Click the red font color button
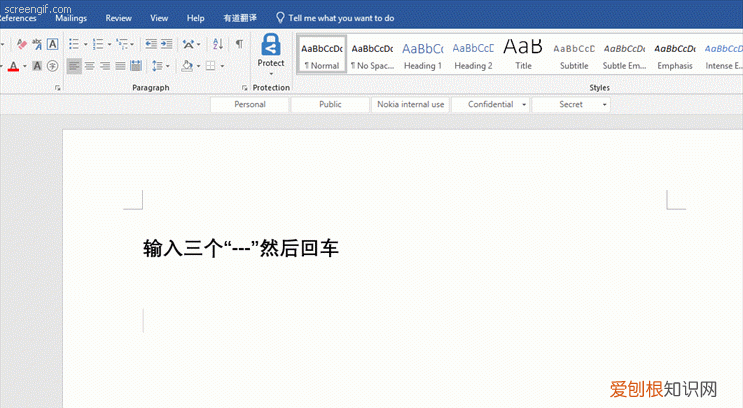Viewport: 743px width, 408px height. tap(12, 66)
